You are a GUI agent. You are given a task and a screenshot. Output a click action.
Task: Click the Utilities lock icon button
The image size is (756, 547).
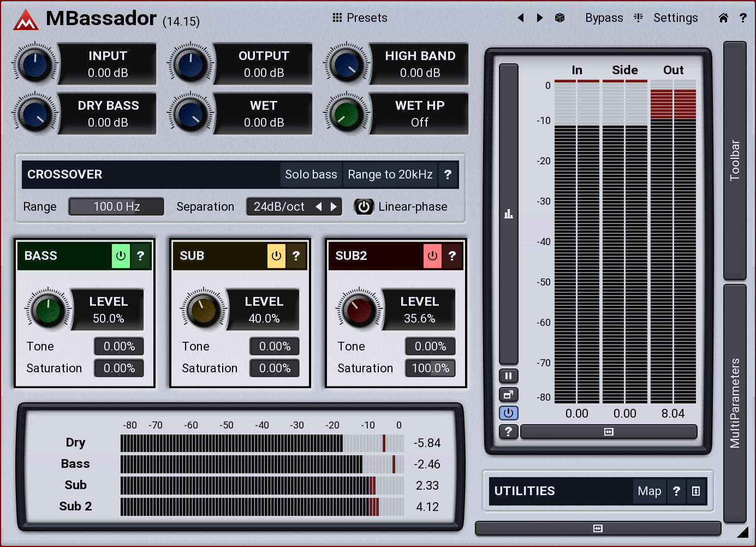[x=696, y=491]
